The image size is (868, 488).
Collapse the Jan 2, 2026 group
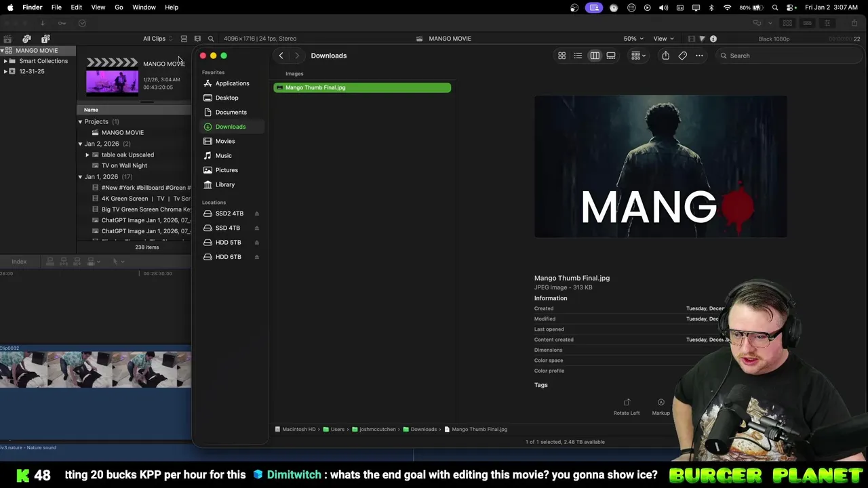point(80,144)
